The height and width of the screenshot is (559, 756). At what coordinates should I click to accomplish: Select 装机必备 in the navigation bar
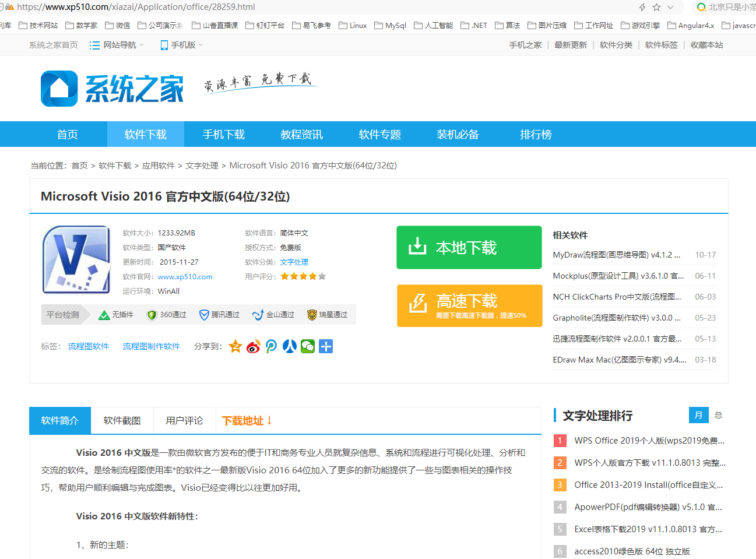point(458,134)
